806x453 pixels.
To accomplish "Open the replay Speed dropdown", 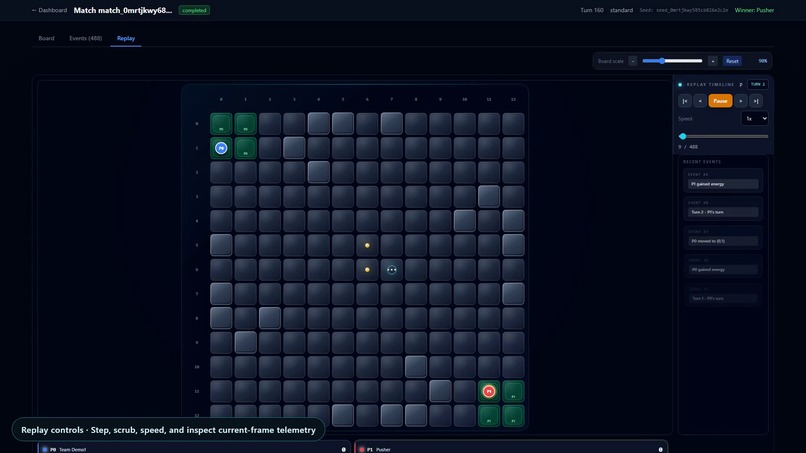I will 755,119.
